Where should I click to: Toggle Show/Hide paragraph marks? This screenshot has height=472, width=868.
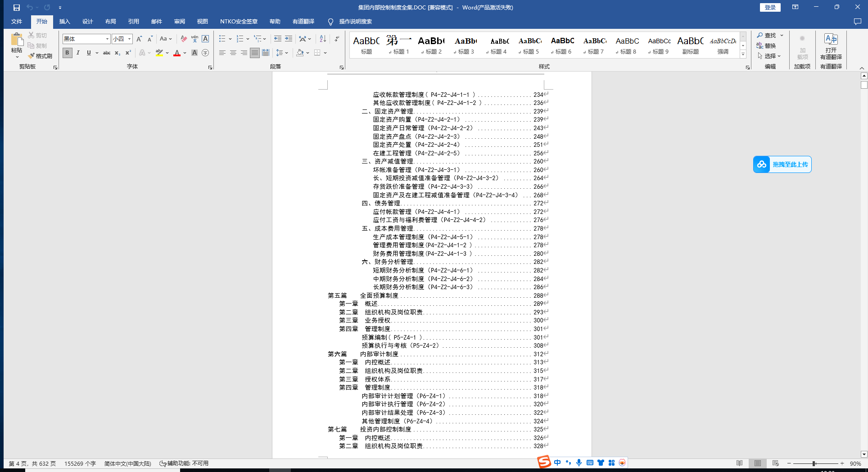tap(337, 39)
